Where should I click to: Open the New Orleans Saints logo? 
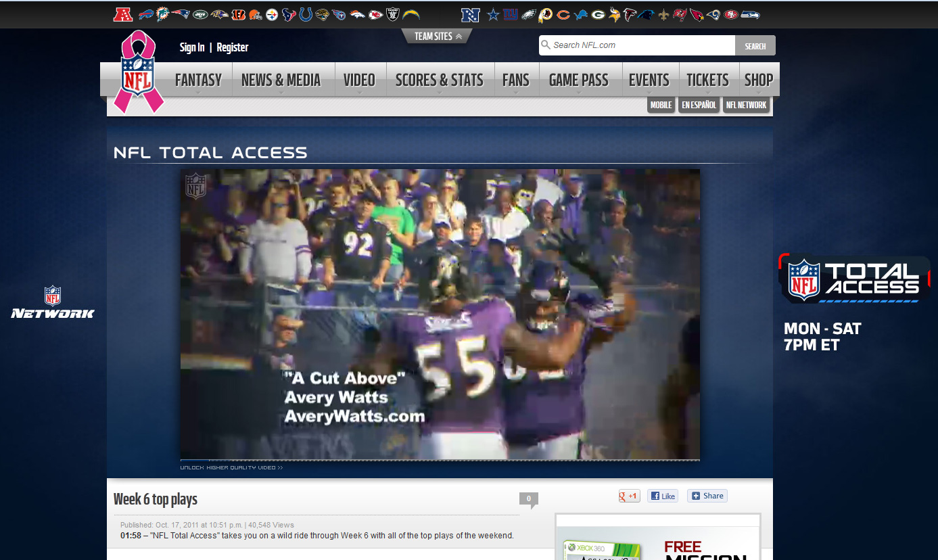click(663, 14)
